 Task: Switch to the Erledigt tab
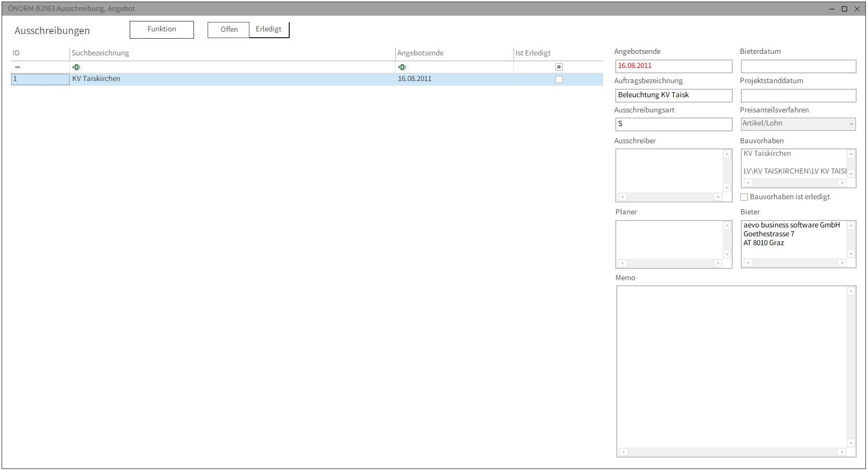point(269,29)
